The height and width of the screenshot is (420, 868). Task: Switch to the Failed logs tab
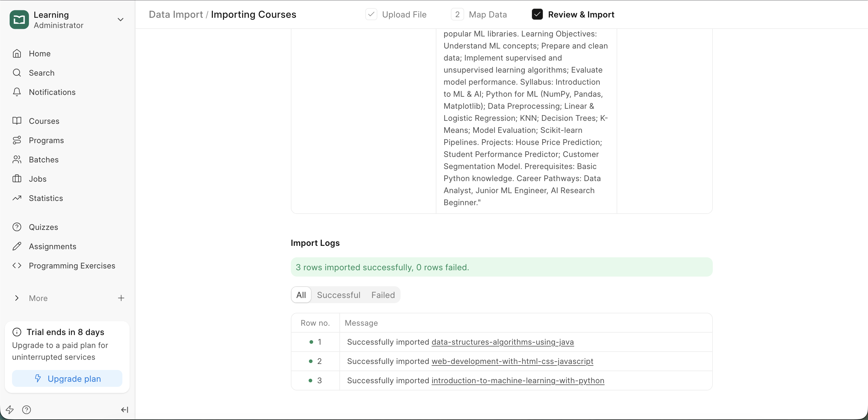click(383, 295)
